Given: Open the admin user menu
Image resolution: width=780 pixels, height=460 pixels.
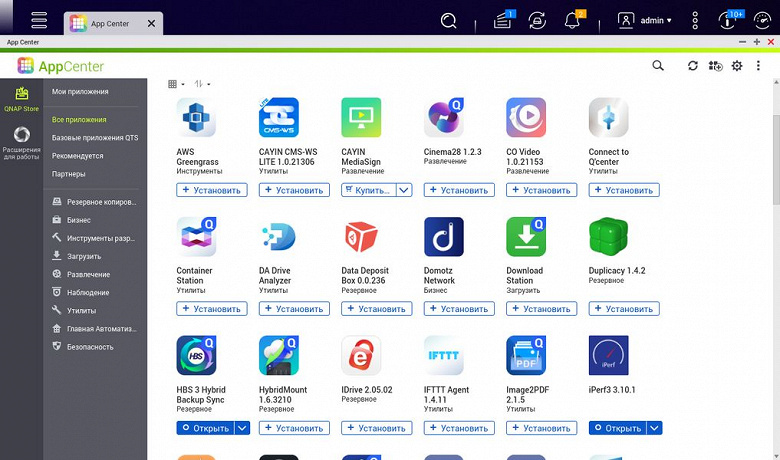Looking at the screenshot, I should click(x=645, y=21).
